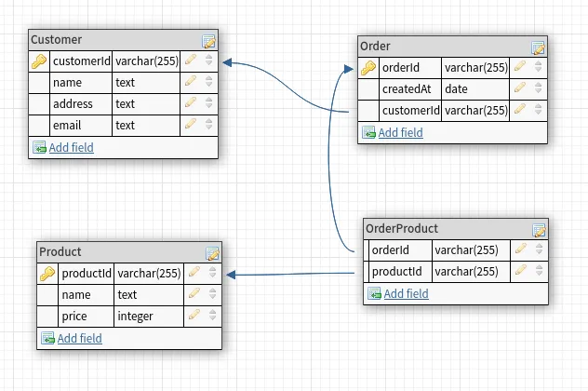The height and width of the screenshot is (391, 588).
Task: Click the email field name cell
Action: click(x=81, y=126)
